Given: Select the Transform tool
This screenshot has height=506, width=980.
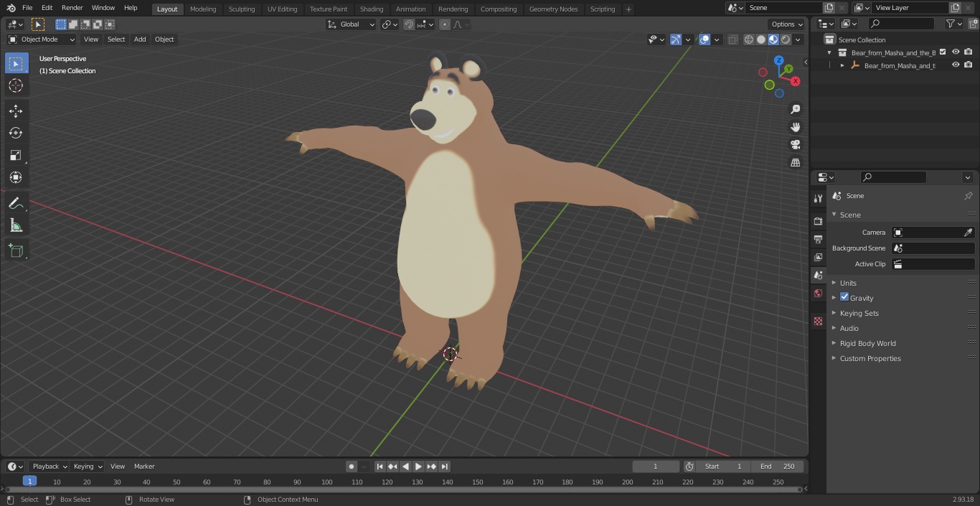Looking at the screenshot, I should [16, 177].
